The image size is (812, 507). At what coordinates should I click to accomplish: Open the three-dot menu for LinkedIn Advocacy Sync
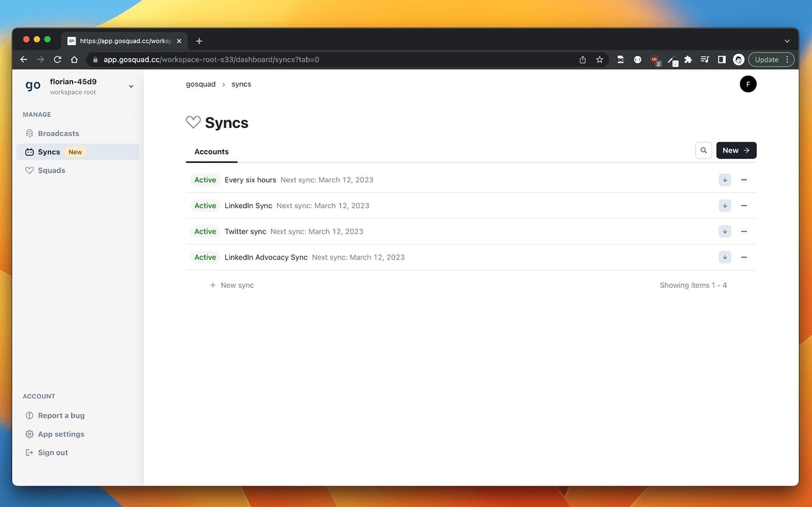744,257
